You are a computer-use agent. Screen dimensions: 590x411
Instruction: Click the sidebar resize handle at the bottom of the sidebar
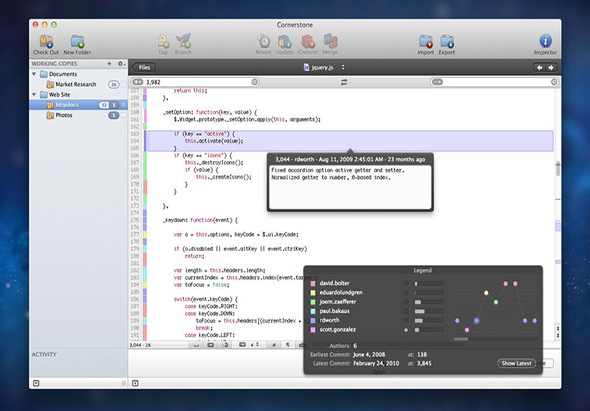pyautogui.click(x=123, y=383)
